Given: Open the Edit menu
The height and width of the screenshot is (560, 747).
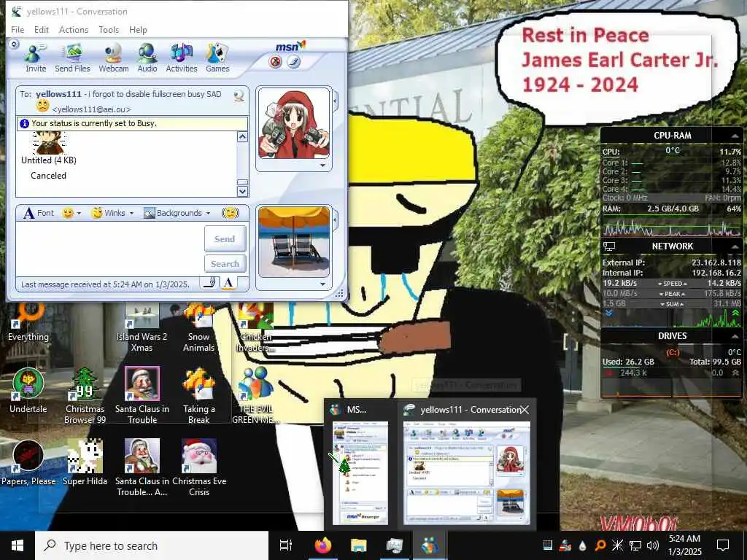Looking at the screenshot, I should 42,29.
